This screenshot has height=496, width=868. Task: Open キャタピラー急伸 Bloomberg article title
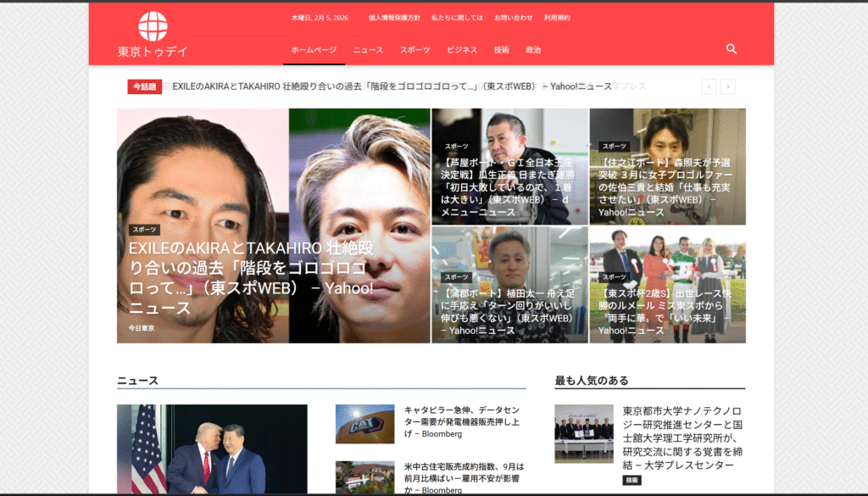(462, 422)
